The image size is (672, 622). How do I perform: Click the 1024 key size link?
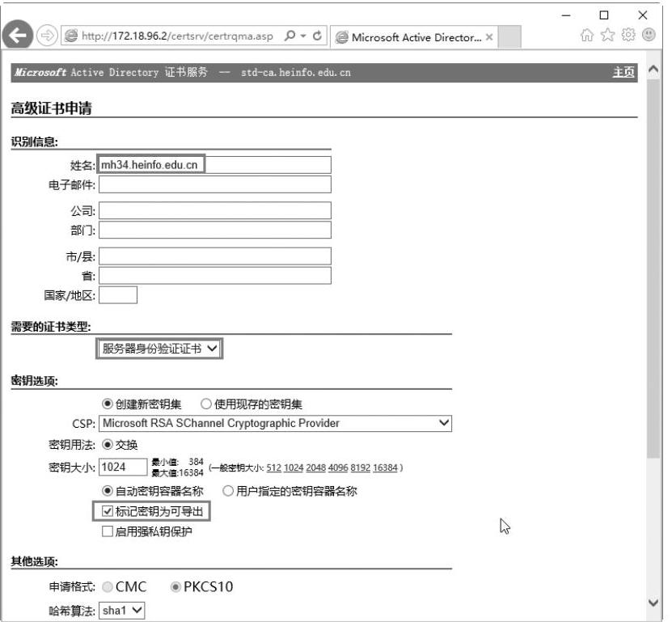294,468
